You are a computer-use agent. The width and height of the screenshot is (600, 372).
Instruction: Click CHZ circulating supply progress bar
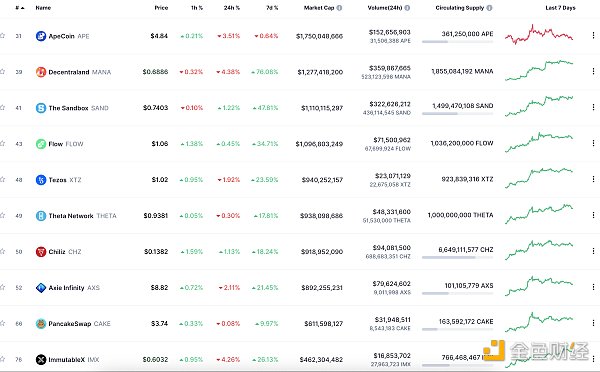click(x=458, y=258)
